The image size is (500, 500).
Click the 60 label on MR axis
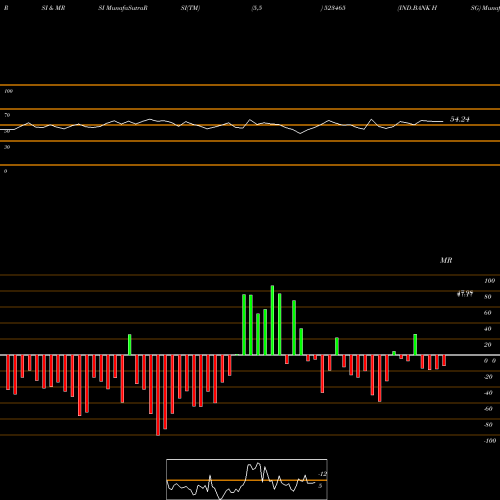pos(488,313)
